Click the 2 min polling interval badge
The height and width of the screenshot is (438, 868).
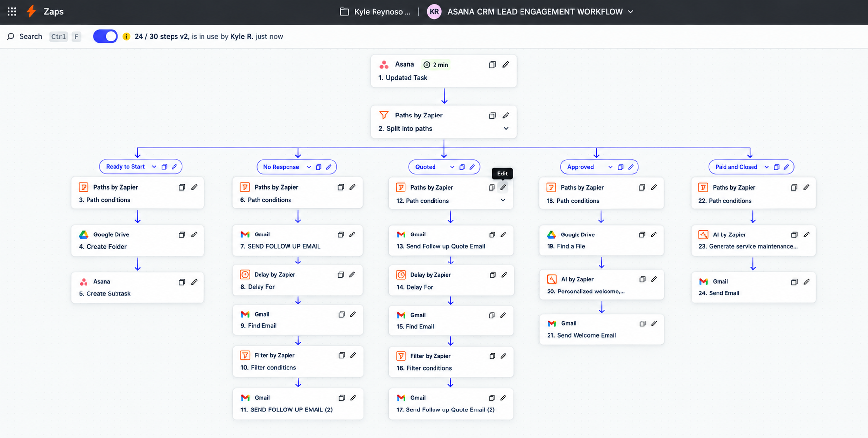436,65
